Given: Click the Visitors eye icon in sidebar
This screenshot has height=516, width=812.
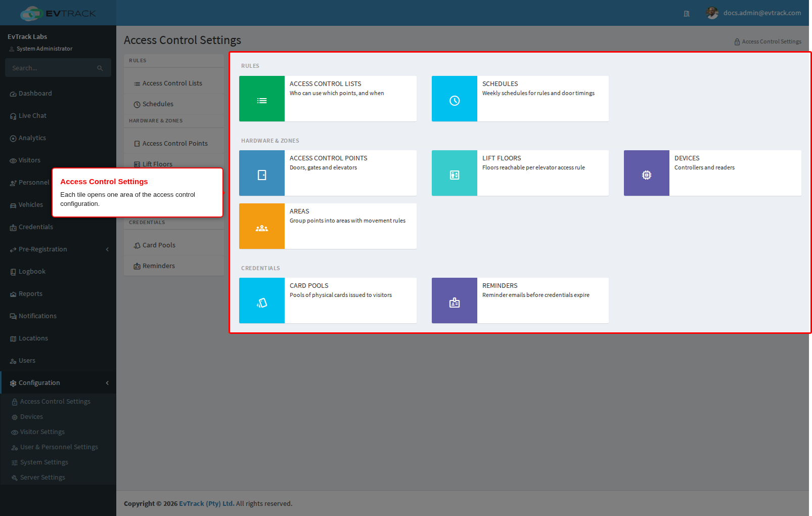Looking at the screenshot, I should 13,161.
